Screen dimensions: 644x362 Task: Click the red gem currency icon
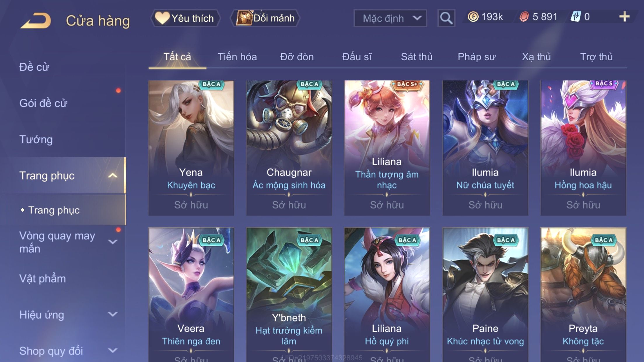[x=524, y=17]
